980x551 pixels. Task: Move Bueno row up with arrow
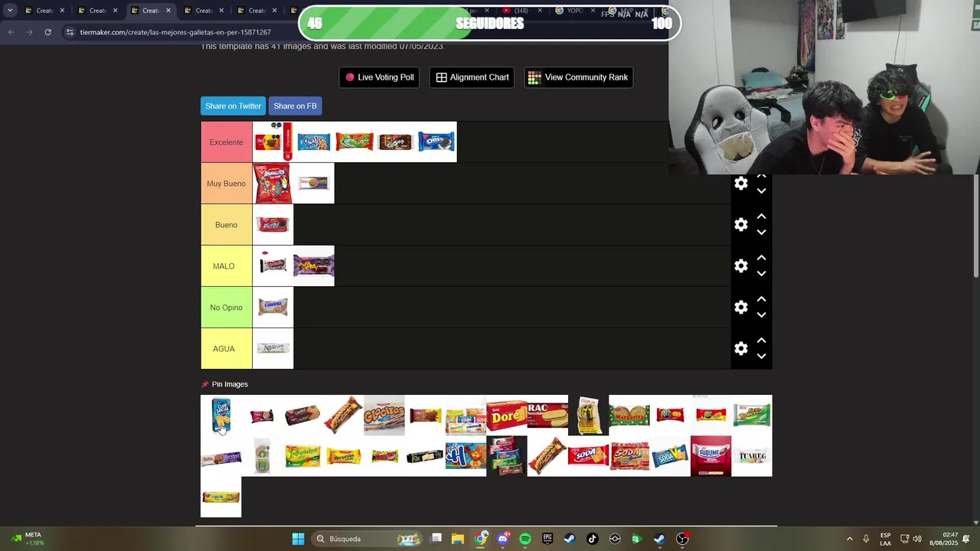click(761, 217)
